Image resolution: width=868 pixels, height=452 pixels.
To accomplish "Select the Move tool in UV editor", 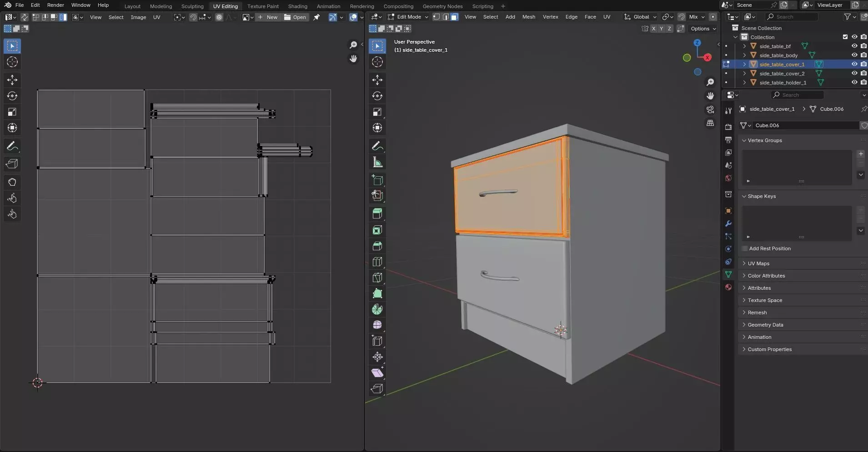I will click(x=12, y=80).
